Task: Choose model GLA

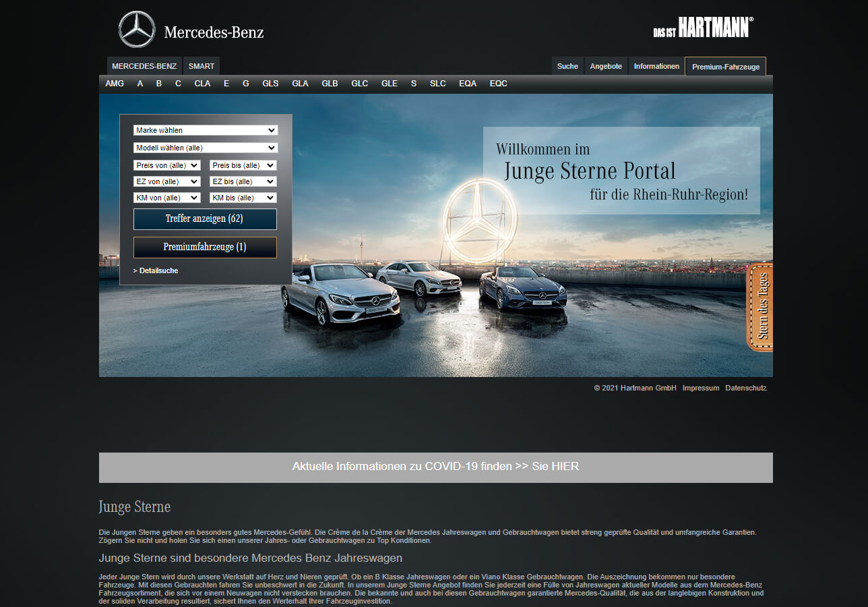Action: click(300, 84)
